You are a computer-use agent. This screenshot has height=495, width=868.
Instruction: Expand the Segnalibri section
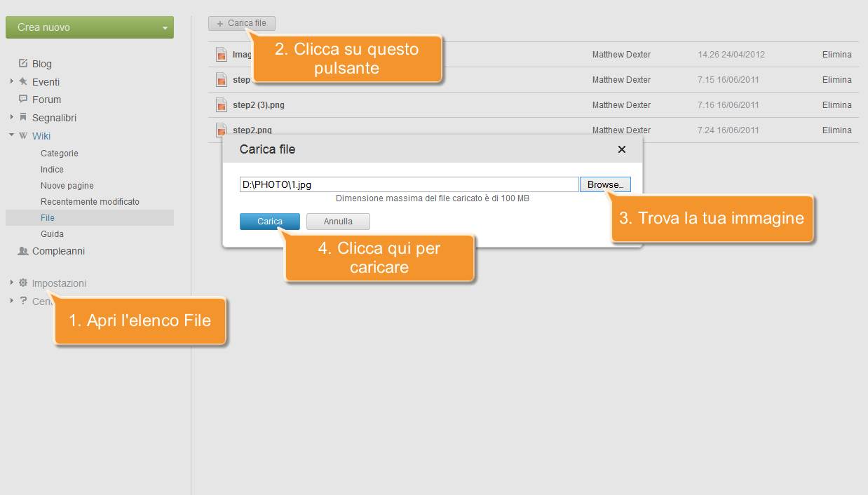coord(11,117)
